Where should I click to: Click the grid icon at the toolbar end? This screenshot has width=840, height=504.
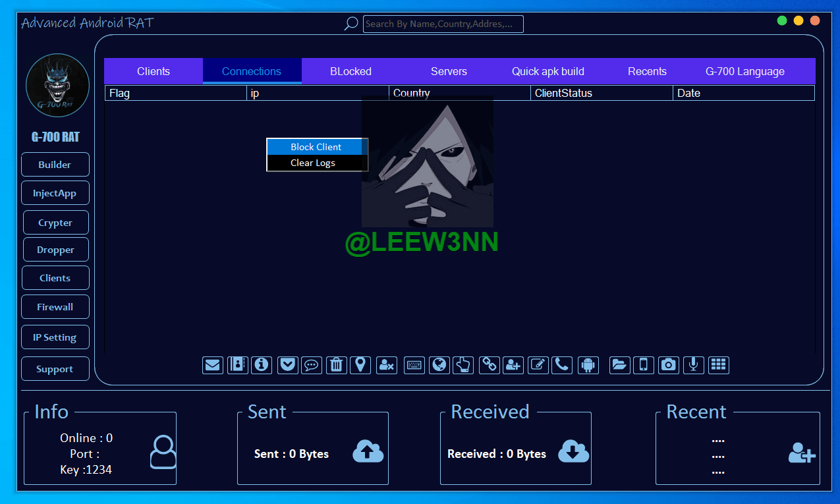pos(719,365)
